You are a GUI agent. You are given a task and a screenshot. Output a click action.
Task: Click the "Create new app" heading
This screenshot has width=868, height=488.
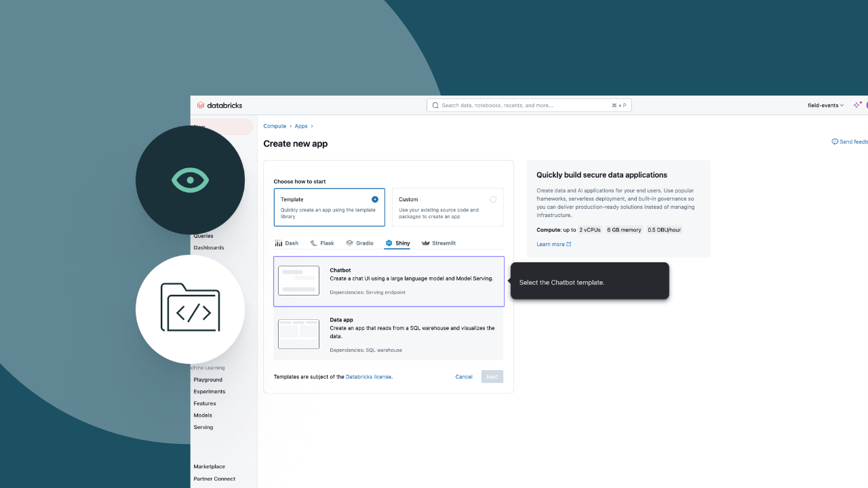coord(296,144)
